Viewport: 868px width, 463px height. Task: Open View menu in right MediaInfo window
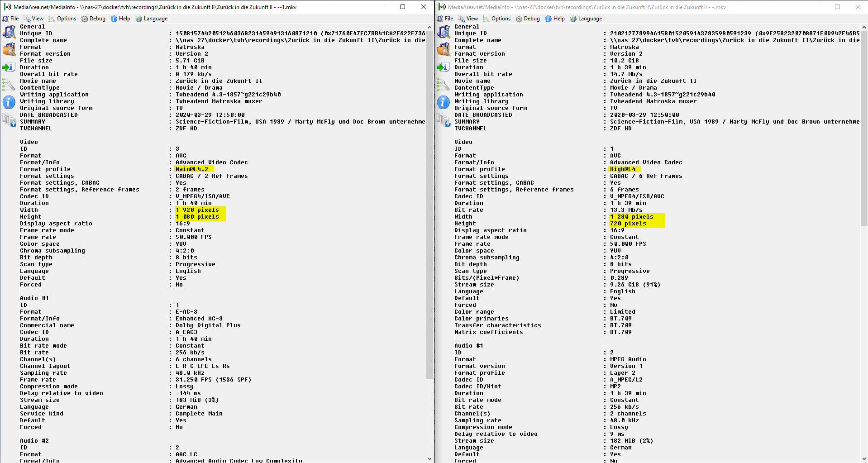point(468,19)
